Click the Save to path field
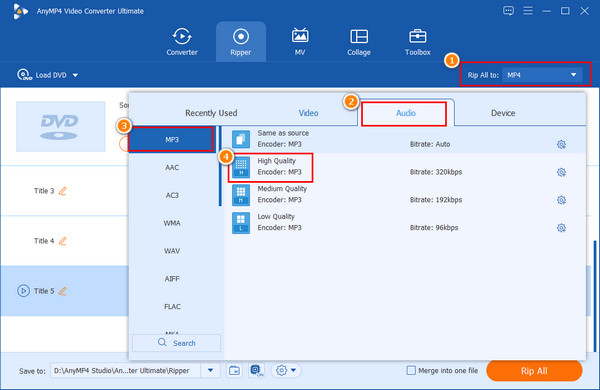Image resolution: width=600 pixels, height=390 pixels. tap(125, 370)
